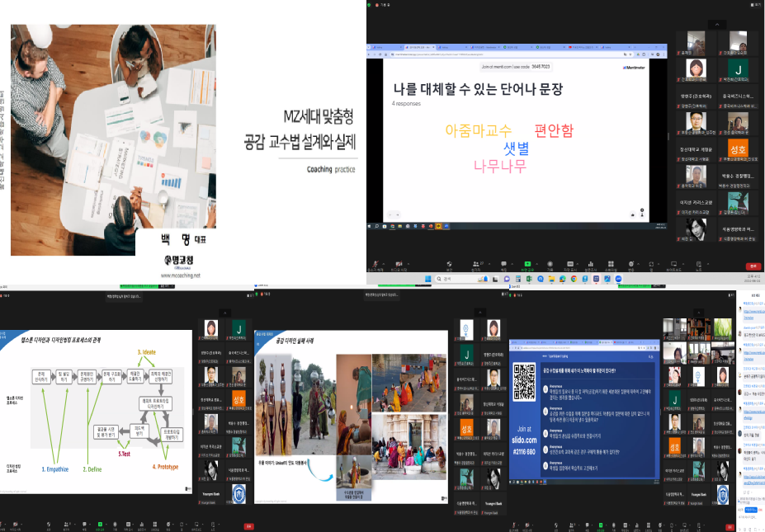Unmute microphone in the Mentimeter Zoom window

pos(375,264)
